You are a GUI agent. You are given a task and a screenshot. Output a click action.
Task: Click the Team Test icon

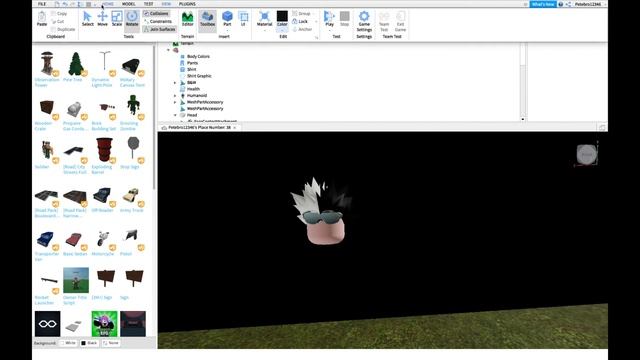(x=384, y=21)
